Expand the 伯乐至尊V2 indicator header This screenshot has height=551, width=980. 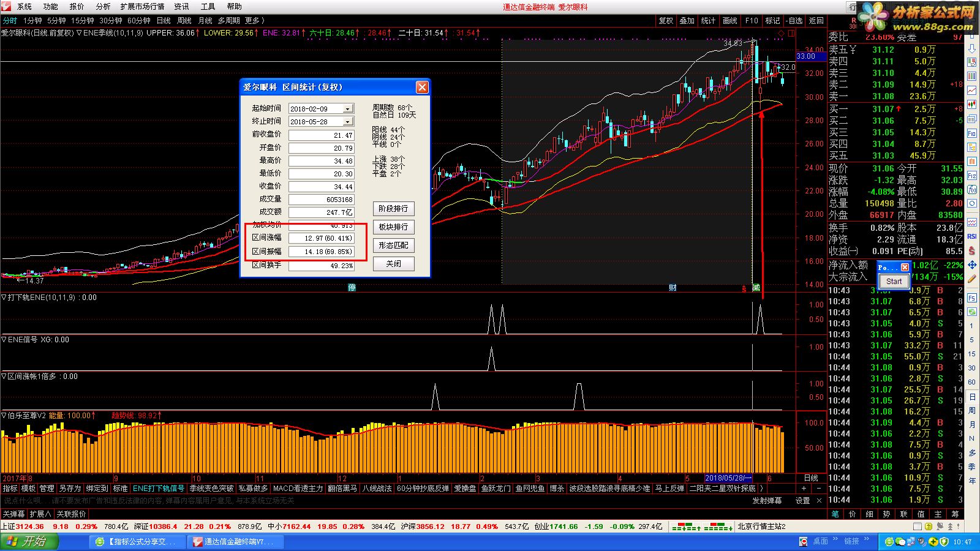click(4, 415)
